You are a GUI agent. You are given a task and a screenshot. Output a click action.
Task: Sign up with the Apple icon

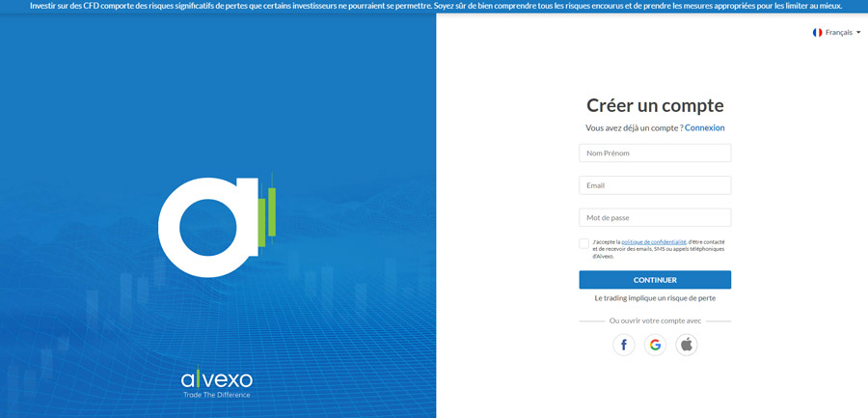point(687,345)
